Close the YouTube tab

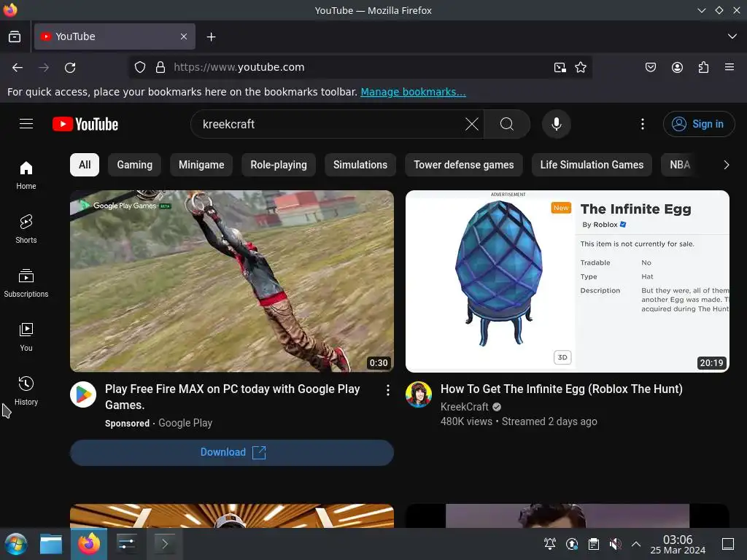(x=184, y=36)
